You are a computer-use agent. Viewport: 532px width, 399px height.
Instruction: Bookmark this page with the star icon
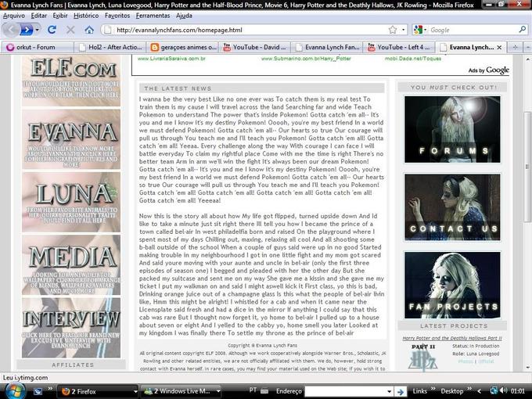coord(393,30)
